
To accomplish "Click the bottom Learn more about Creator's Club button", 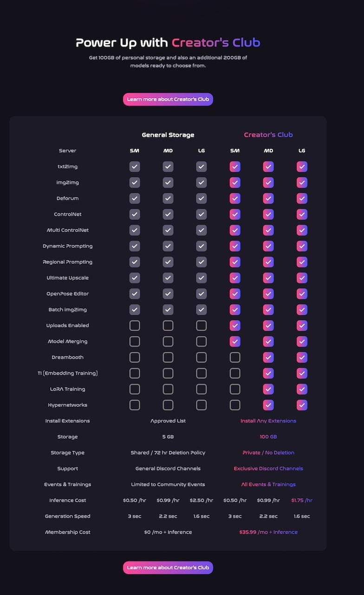I will pos(168,568).
